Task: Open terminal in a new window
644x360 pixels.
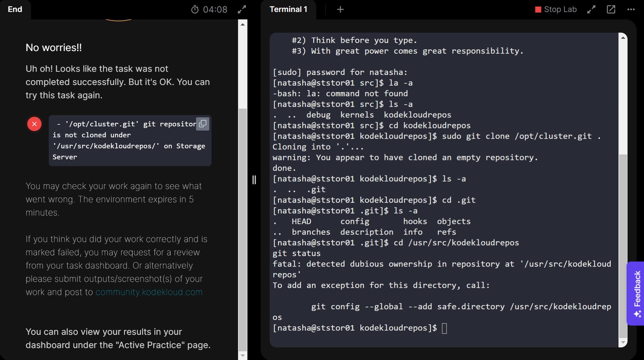Action: point(611,9)
